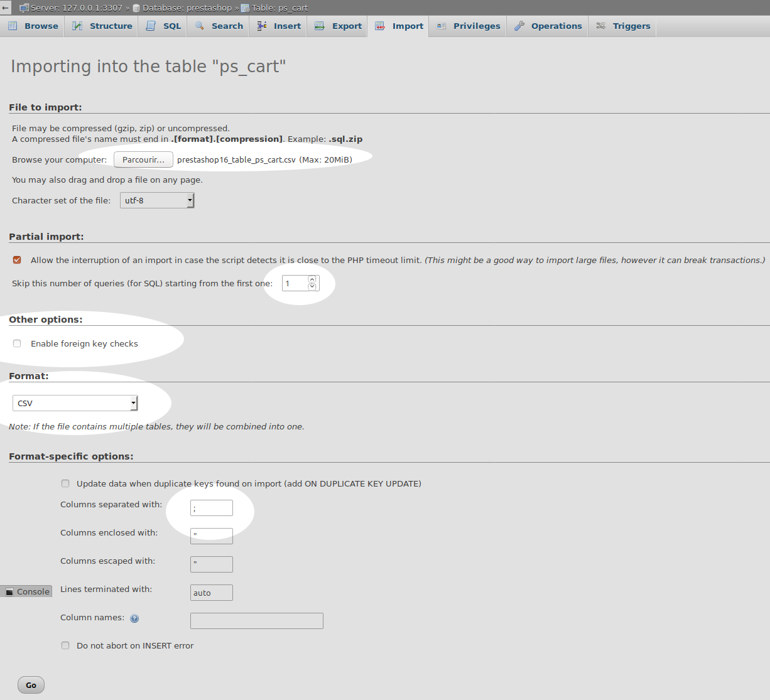Open the Console panel
This screenshot has height=700, width=770.
point(26,591)
